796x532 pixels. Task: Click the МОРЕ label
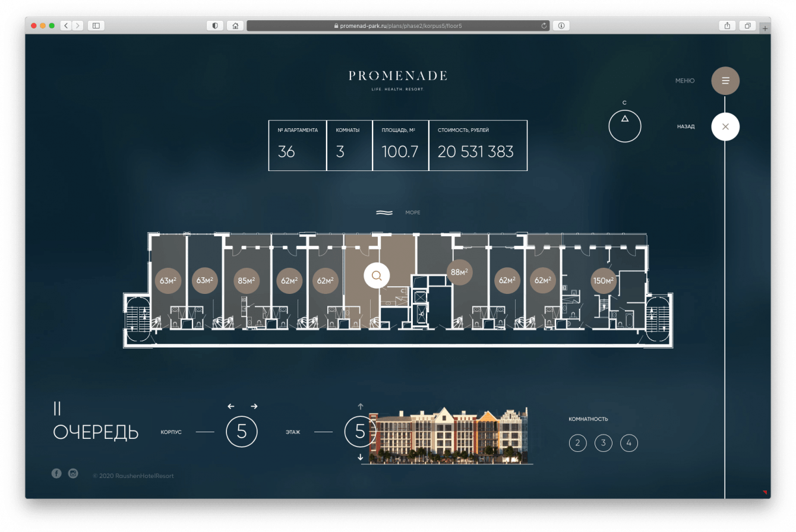[x=413, y=213]
